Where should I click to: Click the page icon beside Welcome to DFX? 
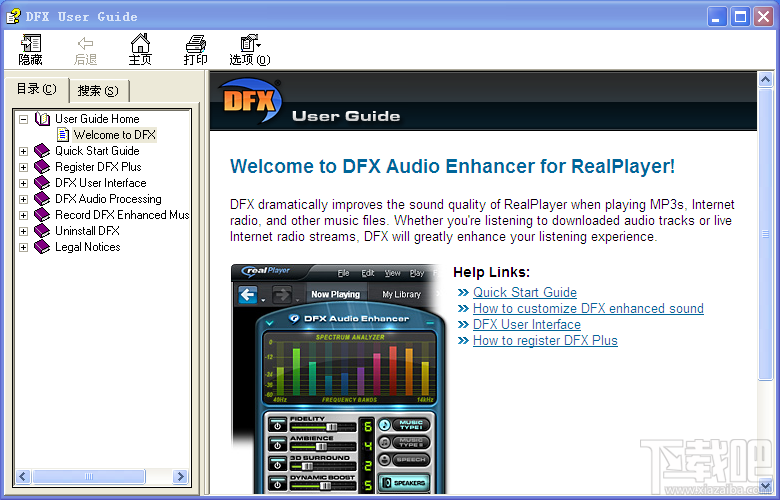click(63, 135)
